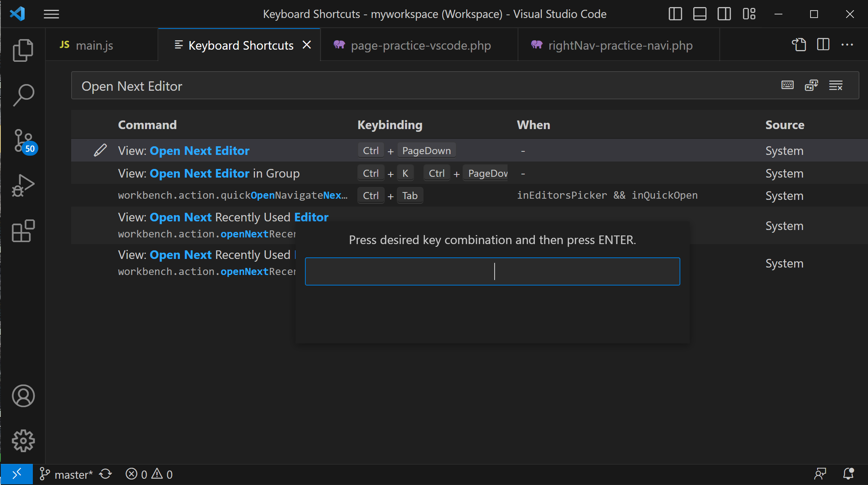The image size is (868, 485).
Task: Open the Accounts menu
Action: tap(23, 396)
